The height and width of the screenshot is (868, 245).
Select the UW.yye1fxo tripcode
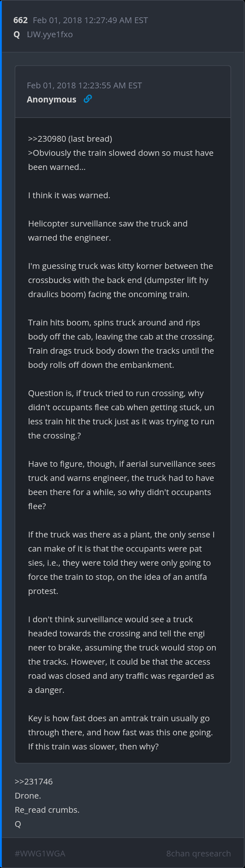(50, 35)
